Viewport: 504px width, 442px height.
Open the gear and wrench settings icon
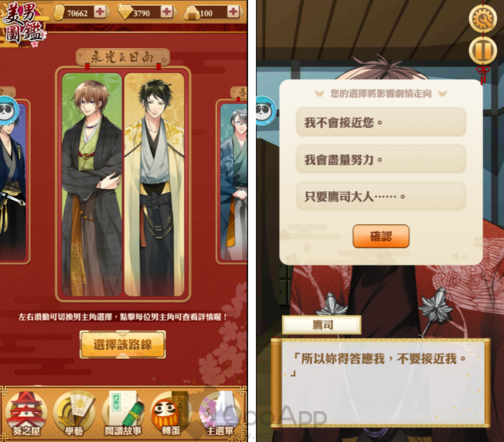click(482, 19)
